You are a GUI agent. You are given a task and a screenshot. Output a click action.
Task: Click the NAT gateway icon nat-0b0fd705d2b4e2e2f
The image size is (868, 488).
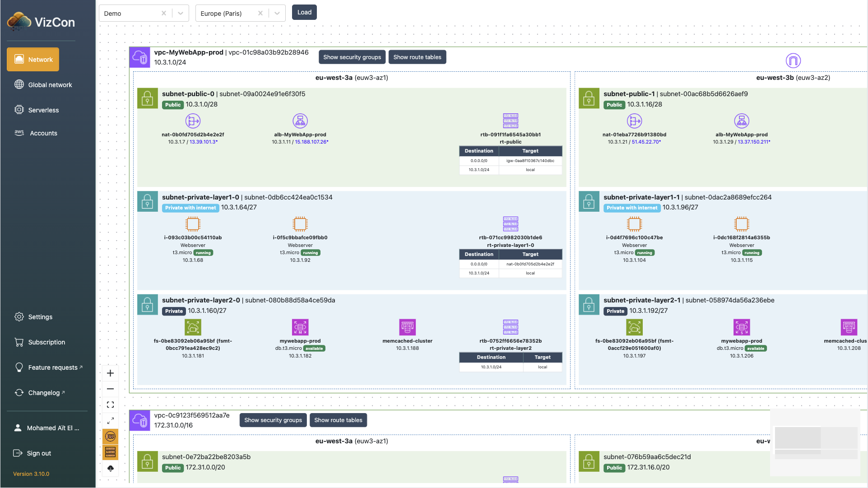click(x=193, y=121)
